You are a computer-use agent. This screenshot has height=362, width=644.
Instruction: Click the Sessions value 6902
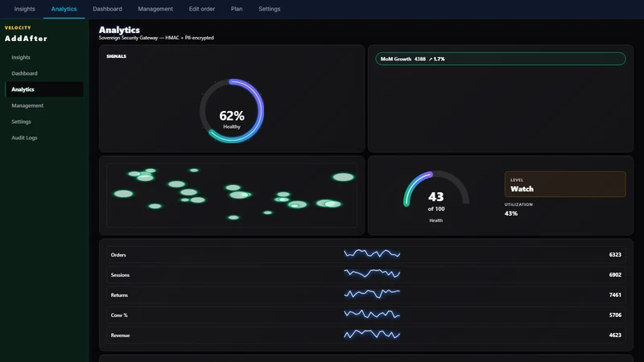(x=615, y=274)
